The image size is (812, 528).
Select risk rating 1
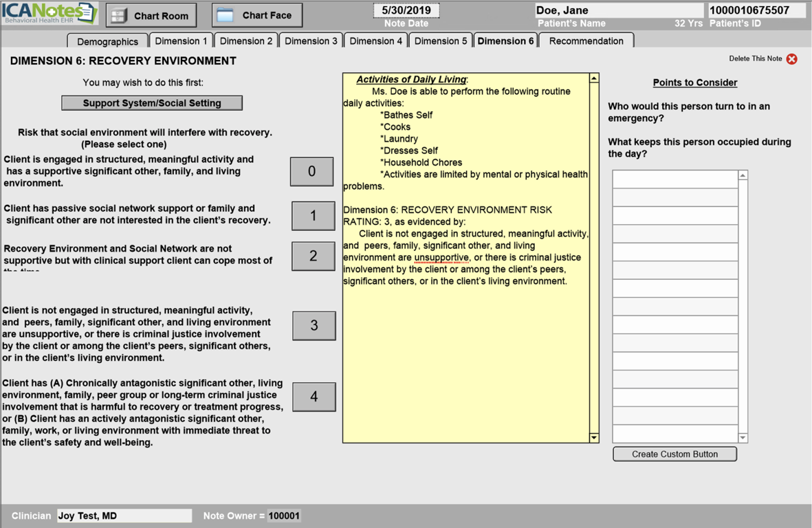[313, 216]
